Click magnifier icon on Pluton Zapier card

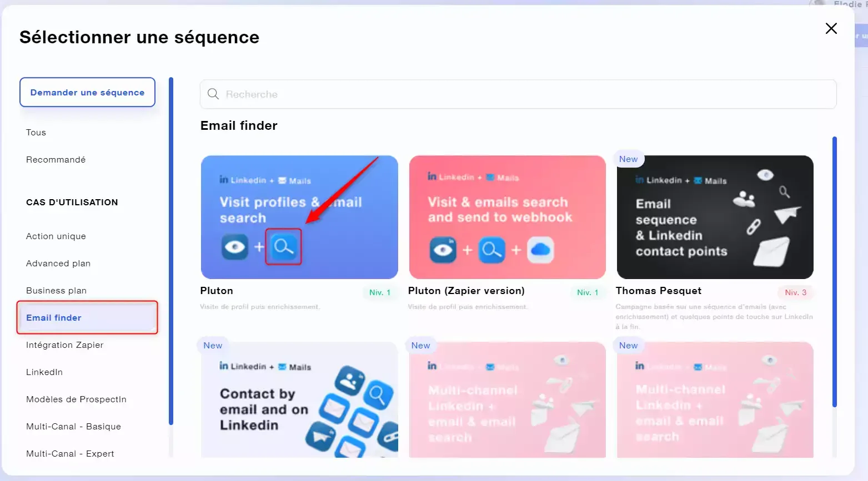[492, 250]
